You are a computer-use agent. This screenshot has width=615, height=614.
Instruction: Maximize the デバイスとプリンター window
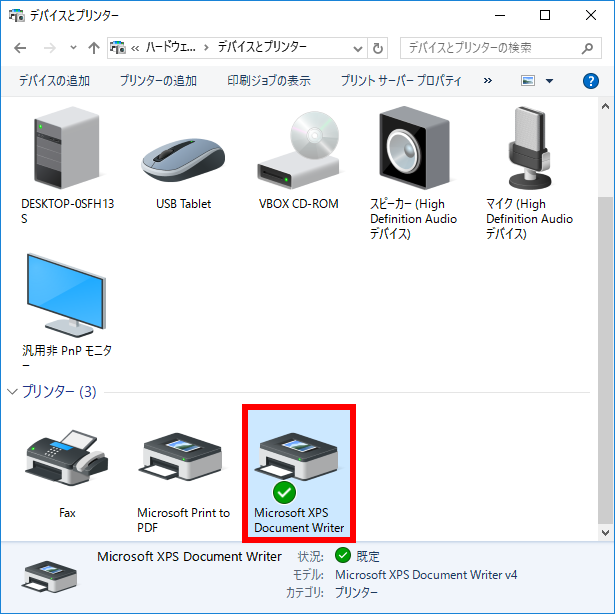coord(545,16)
